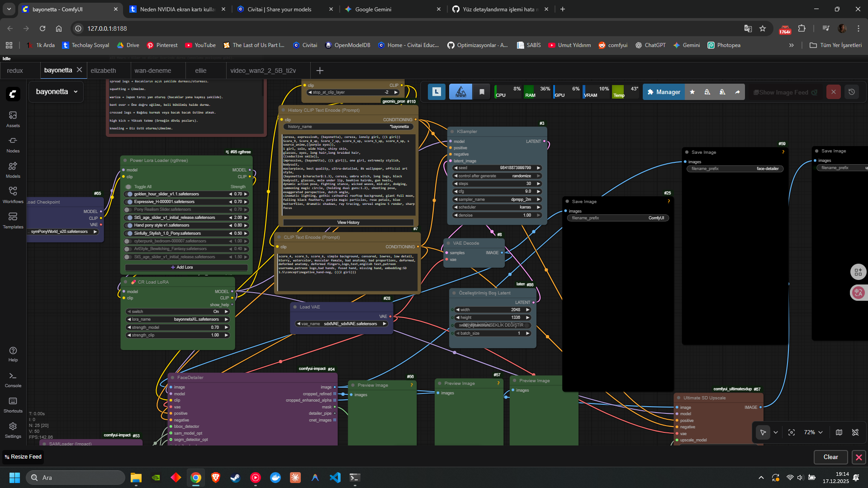Viewport: 868px width, 488px height.
Task: Open the Assets sidebar panel
Action: (13, 119)
